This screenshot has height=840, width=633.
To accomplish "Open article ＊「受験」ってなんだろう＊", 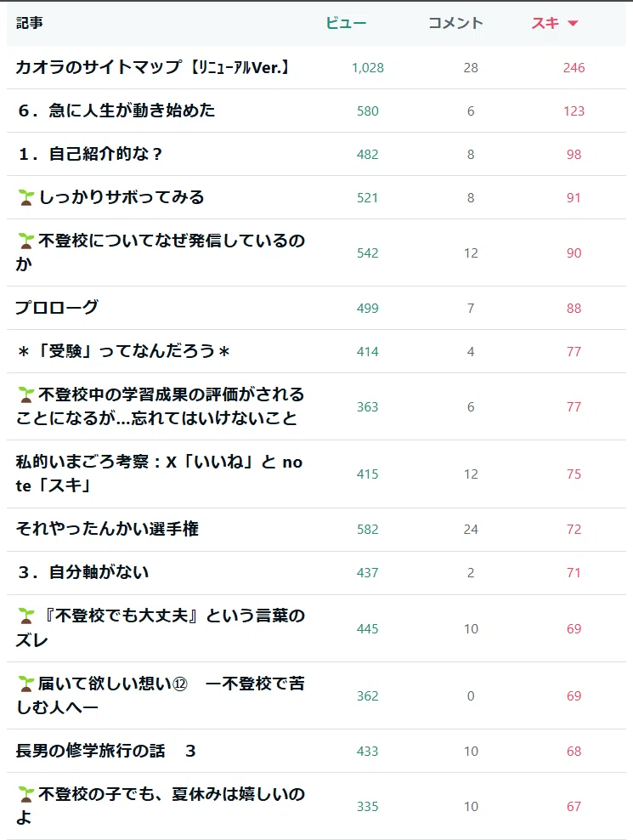I will click(124, 351).
